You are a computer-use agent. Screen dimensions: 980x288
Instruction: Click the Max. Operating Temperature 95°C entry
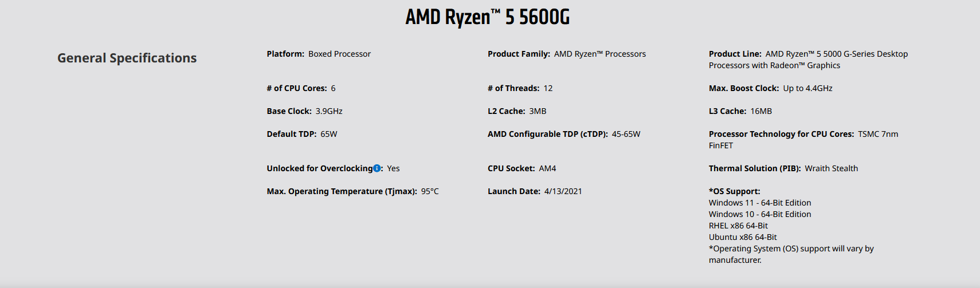pos(352,191)
